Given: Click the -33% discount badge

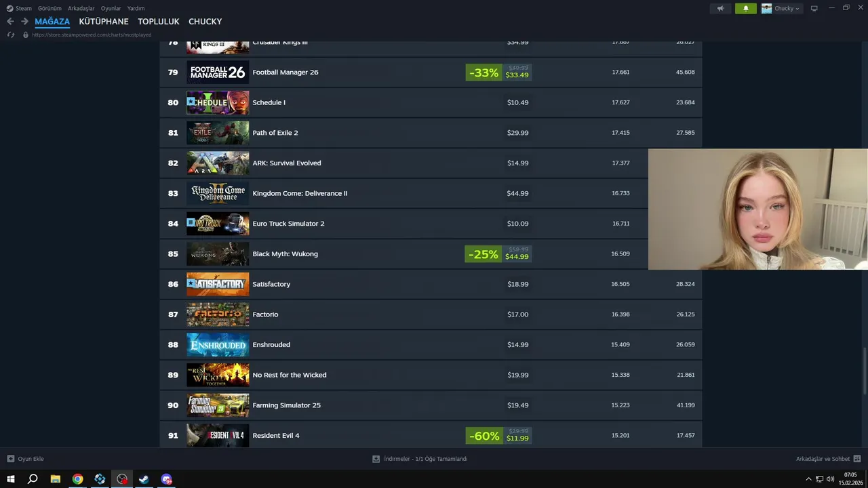Looking at the screenshot, I should coord(484,73).
